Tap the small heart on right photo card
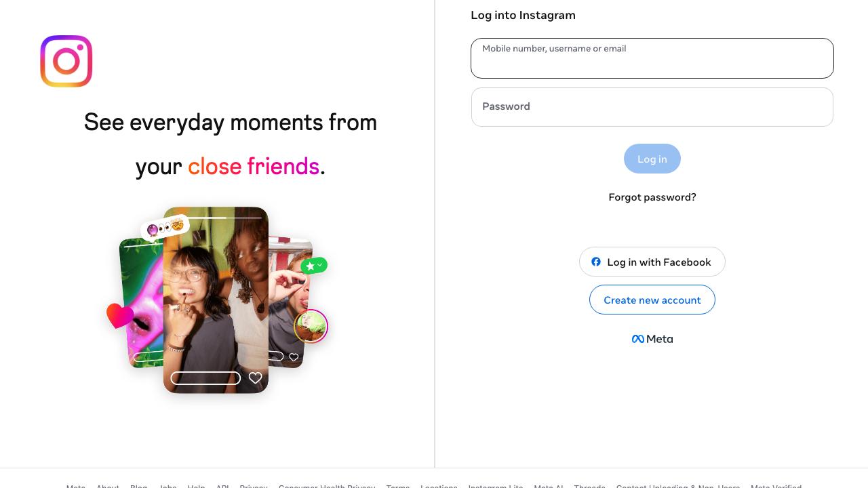 (294, 357)
